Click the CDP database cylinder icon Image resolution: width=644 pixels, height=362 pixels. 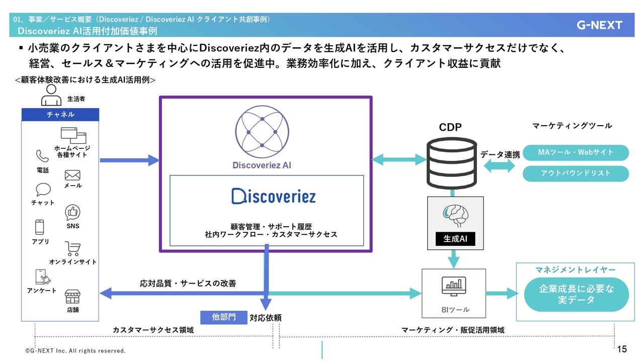click(x=451, y=163)
